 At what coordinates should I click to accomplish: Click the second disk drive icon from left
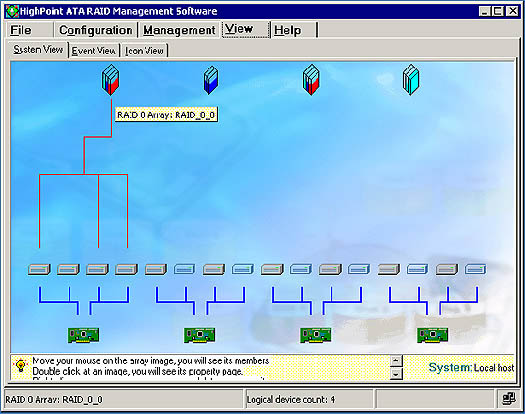68,269
